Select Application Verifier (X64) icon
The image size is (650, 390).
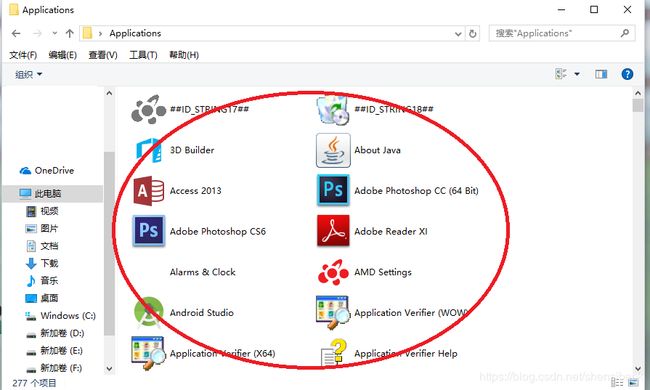coord(148,354)
